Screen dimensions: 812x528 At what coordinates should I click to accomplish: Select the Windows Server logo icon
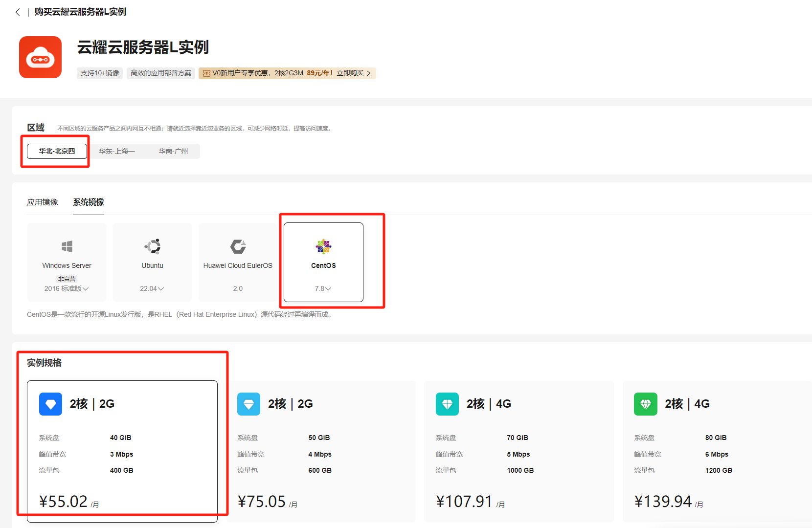click(x=67, y=246)
